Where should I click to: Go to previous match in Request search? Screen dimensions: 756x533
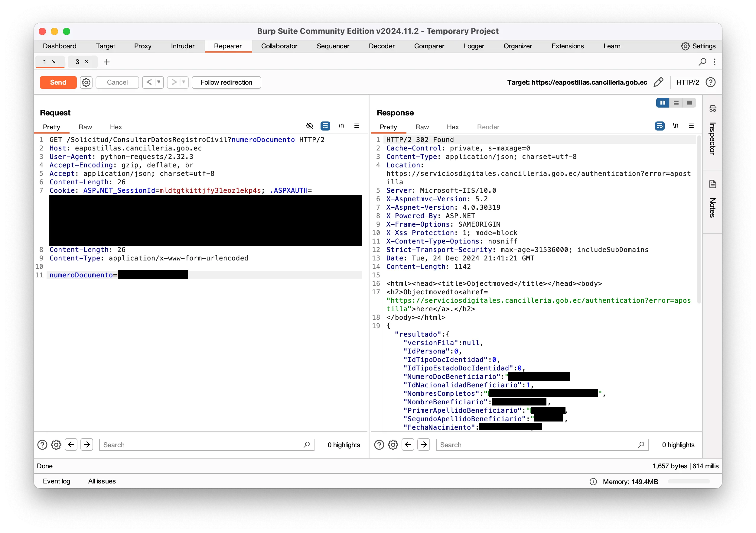71,445
